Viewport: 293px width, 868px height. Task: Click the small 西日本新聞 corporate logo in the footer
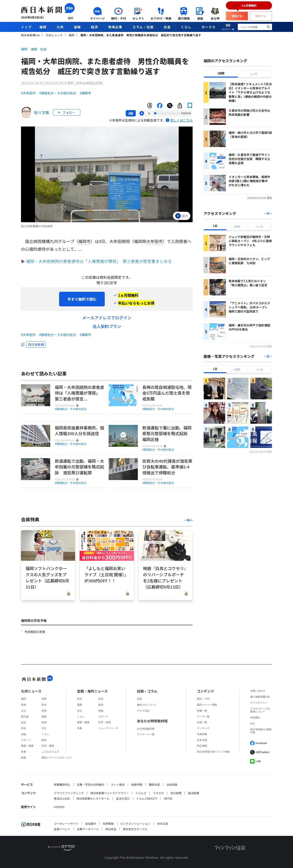31,824
